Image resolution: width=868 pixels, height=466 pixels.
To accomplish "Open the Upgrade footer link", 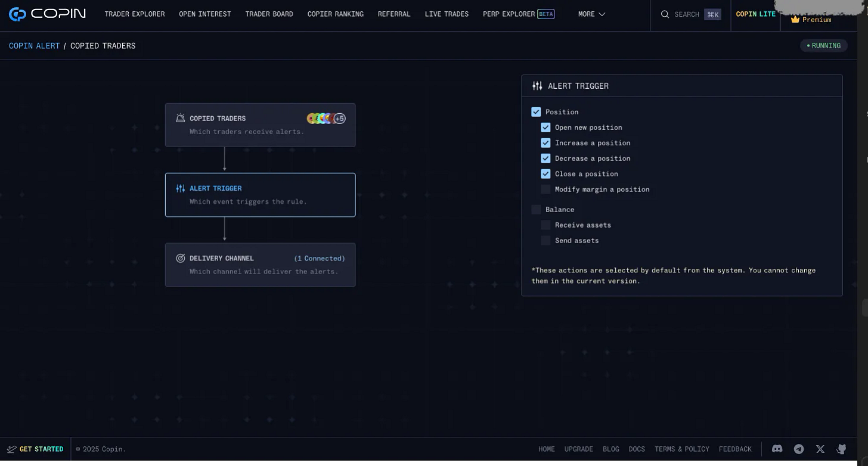I will coord(579,449).
